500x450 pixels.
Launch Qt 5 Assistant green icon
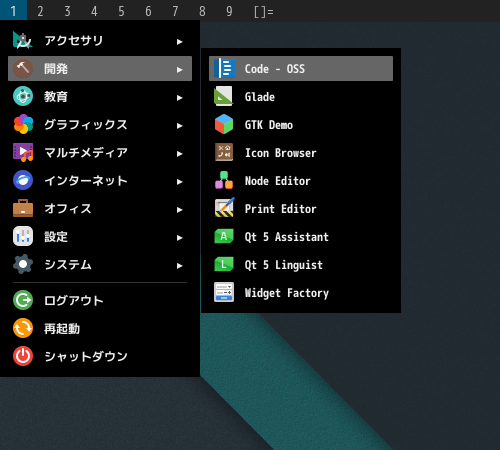click(x=224, y=236)
